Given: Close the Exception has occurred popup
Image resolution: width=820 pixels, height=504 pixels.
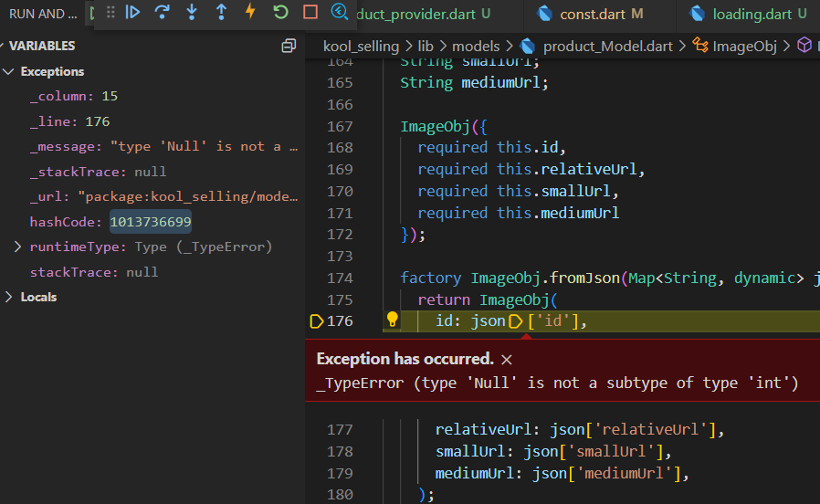Looking at the screenshot, I should point(506,360).
